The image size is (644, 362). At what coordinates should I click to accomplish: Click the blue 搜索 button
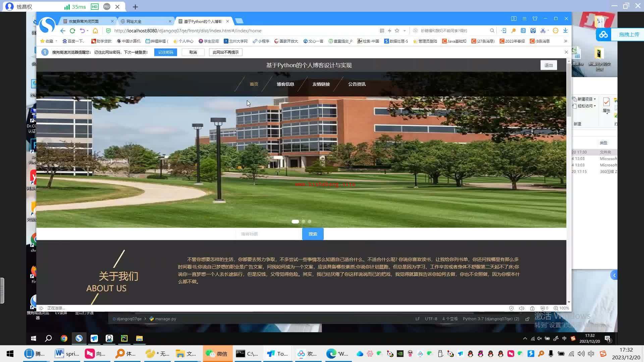pyautogui.click(x=313, y=234)
